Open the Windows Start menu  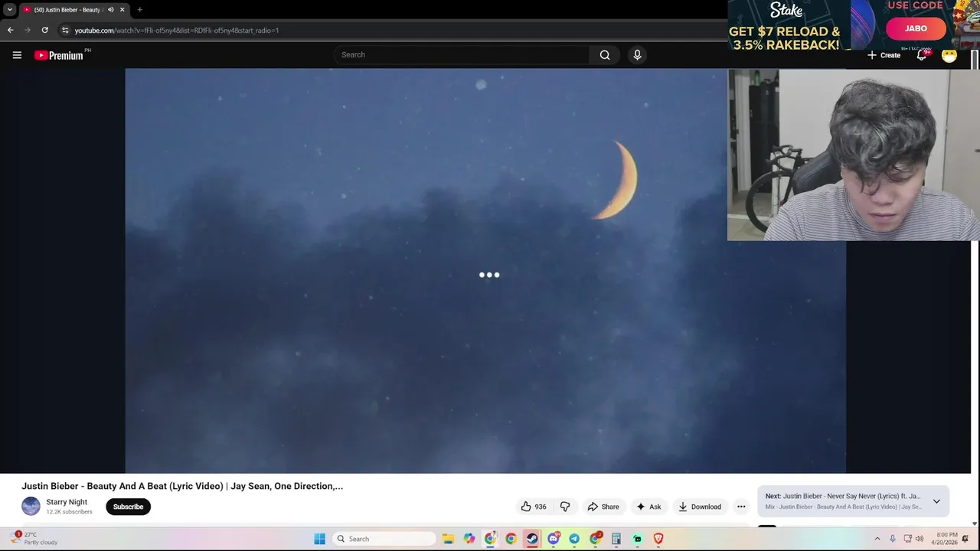tap(319, 539)
